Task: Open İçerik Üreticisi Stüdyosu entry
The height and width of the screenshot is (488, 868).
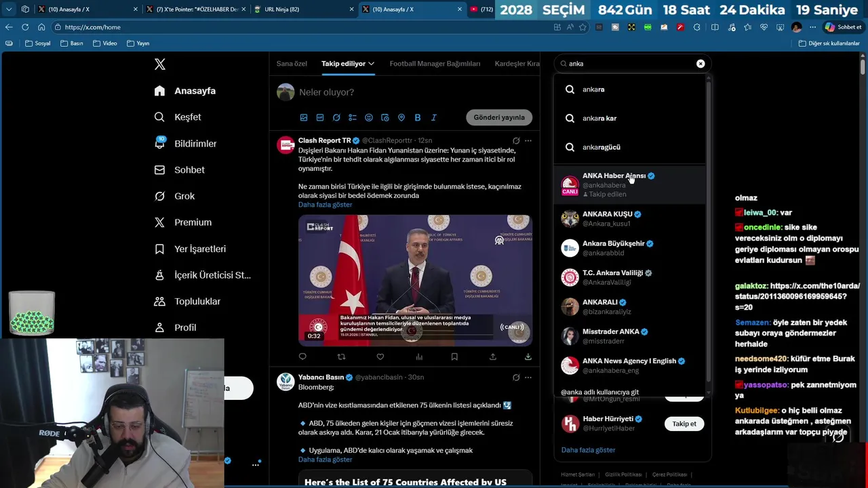Action: tap(202, 275)
